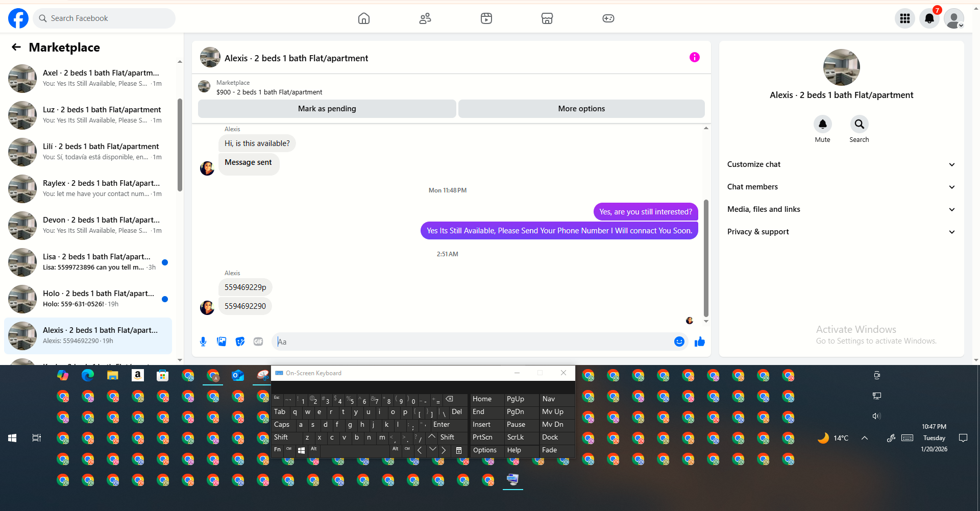Open the Devon conversation
Viewport: 980px width, 511px height.
[88, 226]
